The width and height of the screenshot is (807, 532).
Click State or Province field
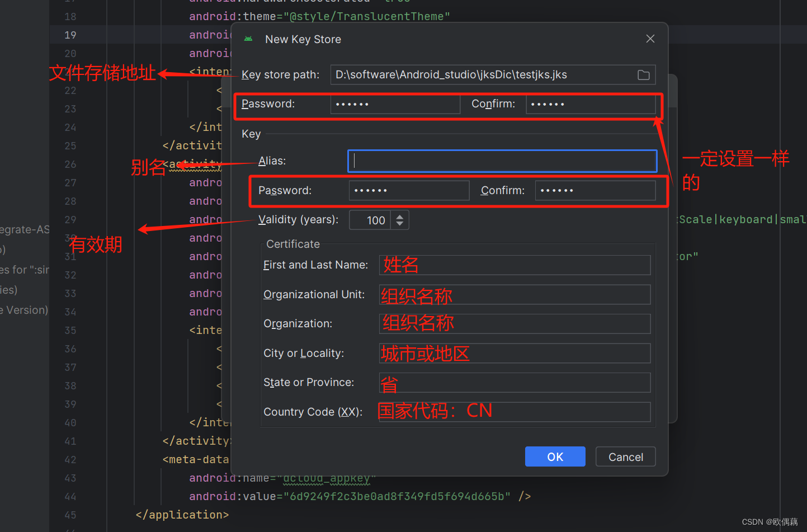point(515,383)
